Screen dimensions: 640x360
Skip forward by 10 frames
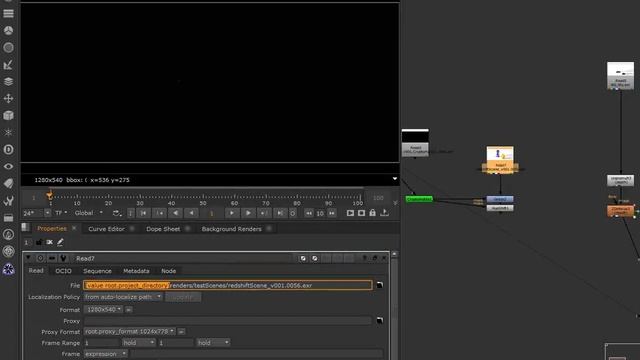pyautogui.click(x=332, y=213)
